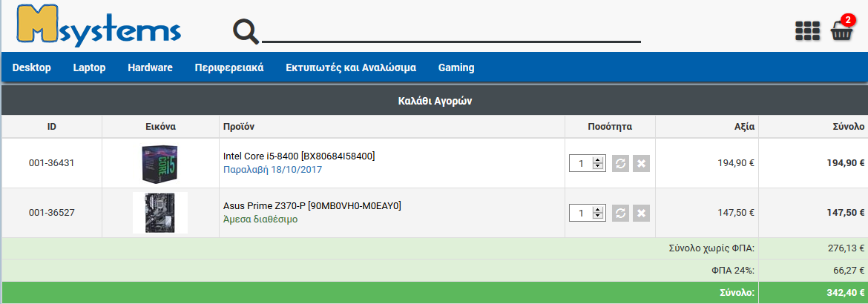Refresh quantity for Intel Core i5-8400
The height and width of the screenshot is (304, 868).
(621, 163)
